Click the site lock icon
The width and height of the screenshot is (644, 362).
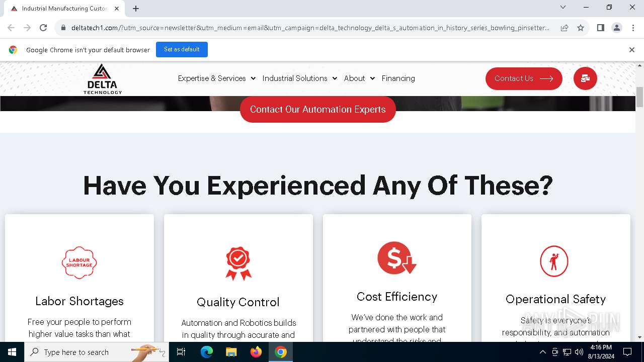click(x=63, y=28)
